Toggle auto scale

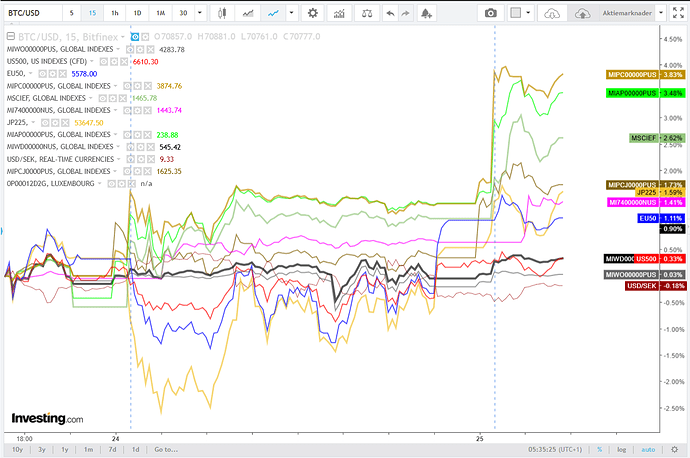[648, 449]
